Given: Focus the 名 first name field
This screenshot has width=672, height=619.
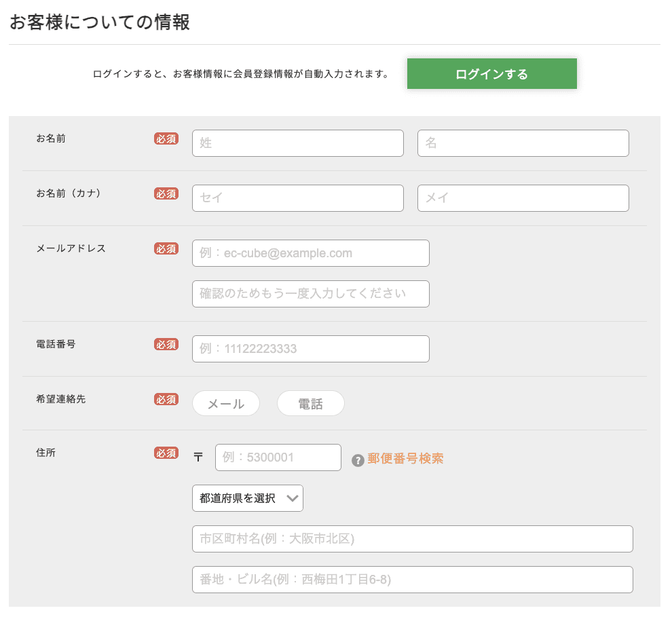Looking at the screenshot, I should [523, 143].
